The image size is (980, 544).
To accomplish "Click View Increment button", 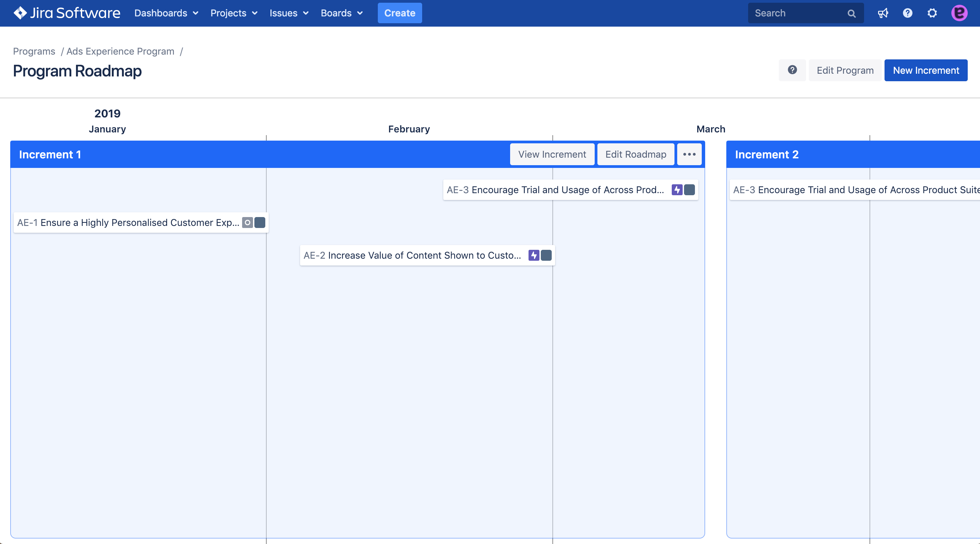I will [552, 154].
